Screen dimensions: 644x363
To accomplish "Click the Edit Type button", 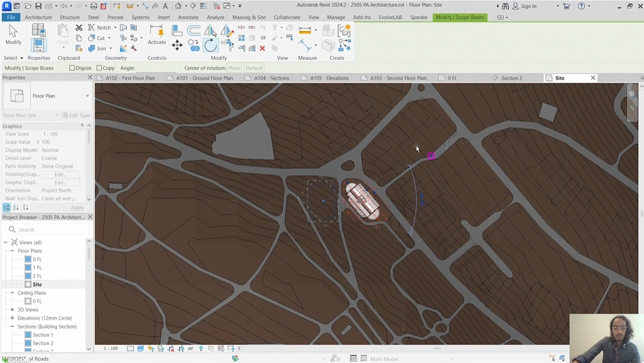I will click(x=76, y=115).
